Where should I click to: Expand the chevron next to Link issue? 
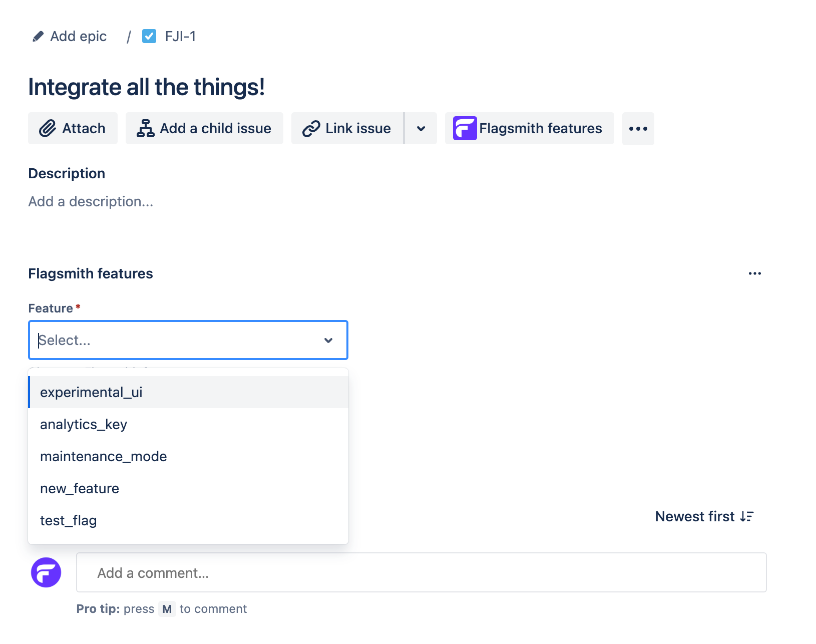(x=421, y=128)
